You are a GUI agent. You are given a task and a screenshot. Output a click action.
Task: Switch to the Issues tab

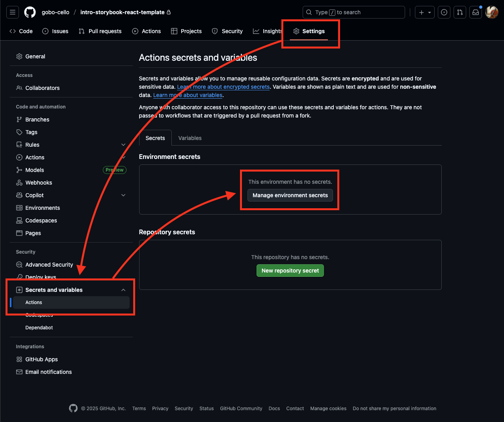coord(55,31)
